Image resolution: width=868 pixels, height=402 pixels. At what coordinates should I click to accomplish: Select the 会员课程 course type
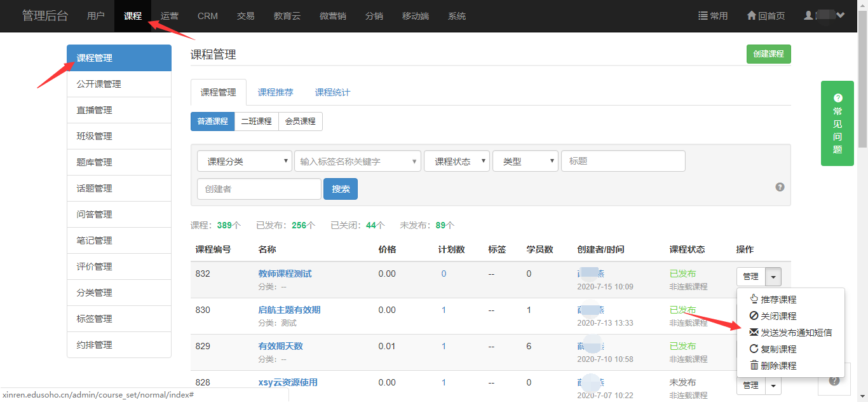pyautogui.click(x=300, y=121)
